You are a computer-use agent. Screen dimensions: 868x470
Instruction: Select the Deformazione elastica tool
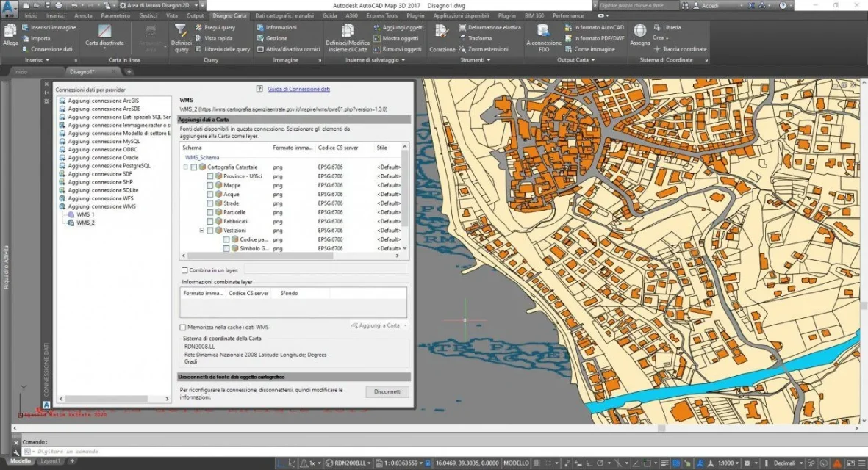tap(489, 27)
